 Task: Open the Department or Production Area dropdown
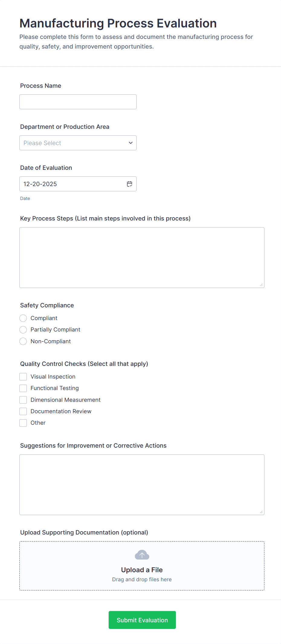coord(78,143)
